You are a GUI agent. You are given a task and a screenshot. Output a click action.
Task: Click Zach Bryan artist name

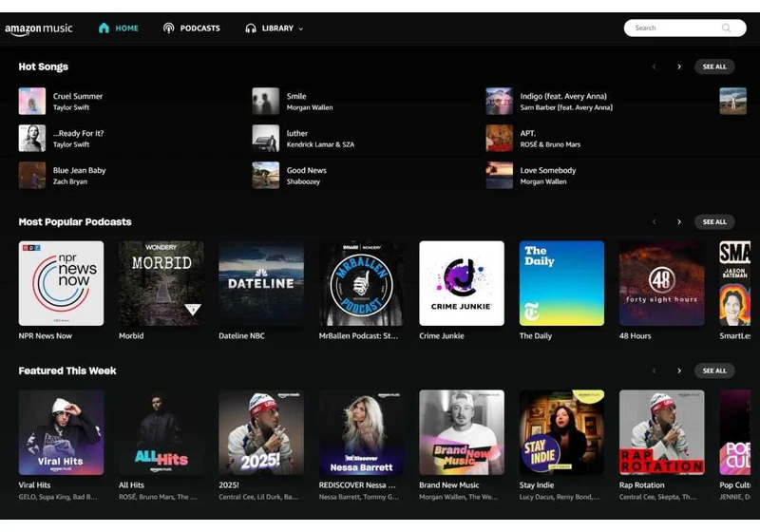coord(69,181)
